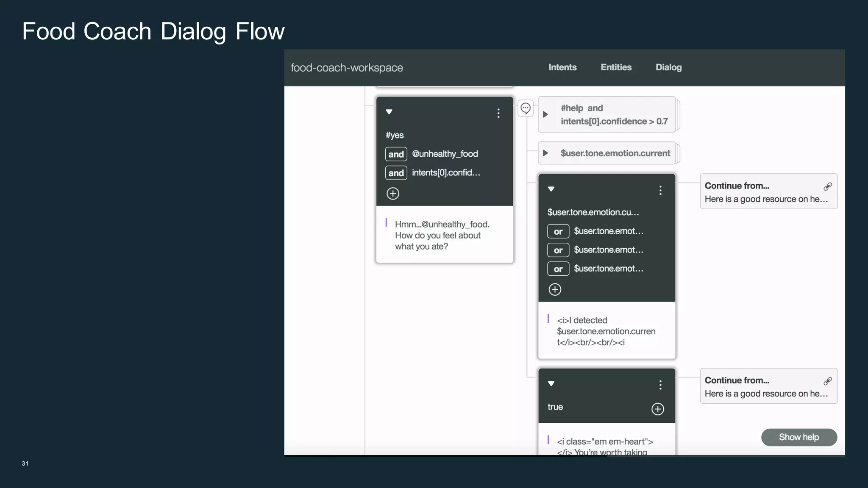Screen dimensions: 868x488
Task: Expand the $user.tone.emotion.current collapsed node
Action: click(545, 153)
